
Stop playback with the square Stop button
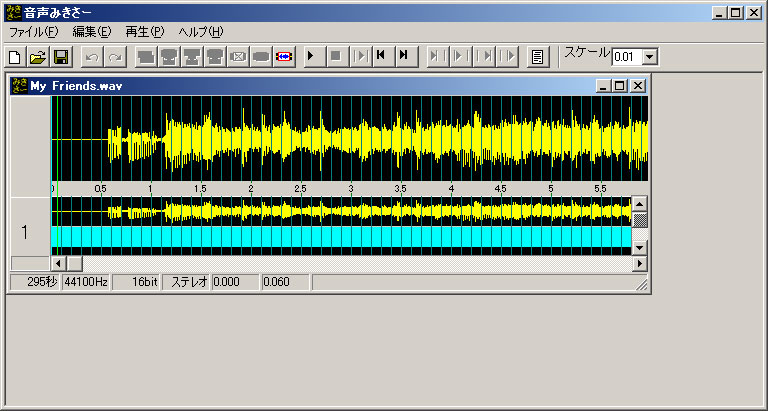click(337, 57)
